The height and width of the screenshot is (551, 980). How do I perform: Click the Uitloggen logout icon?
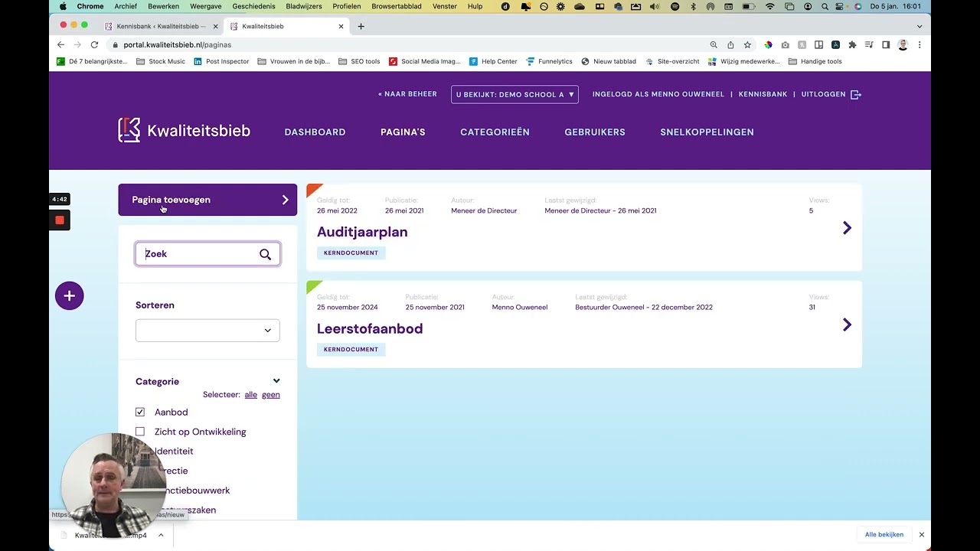[856, 94]
